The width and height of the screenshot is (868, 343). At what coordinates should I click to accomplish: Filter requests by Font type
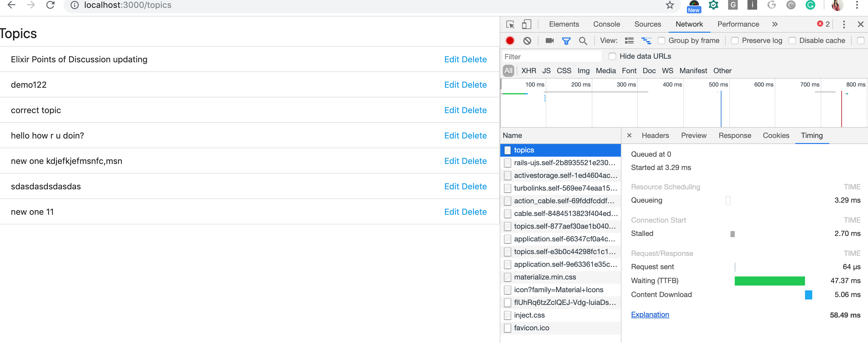(629, 71)
